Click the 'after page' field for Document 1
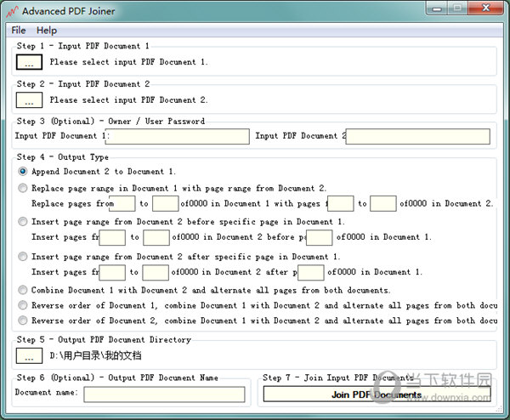Viewport: 510px width, 420px height. click(311, 273)
